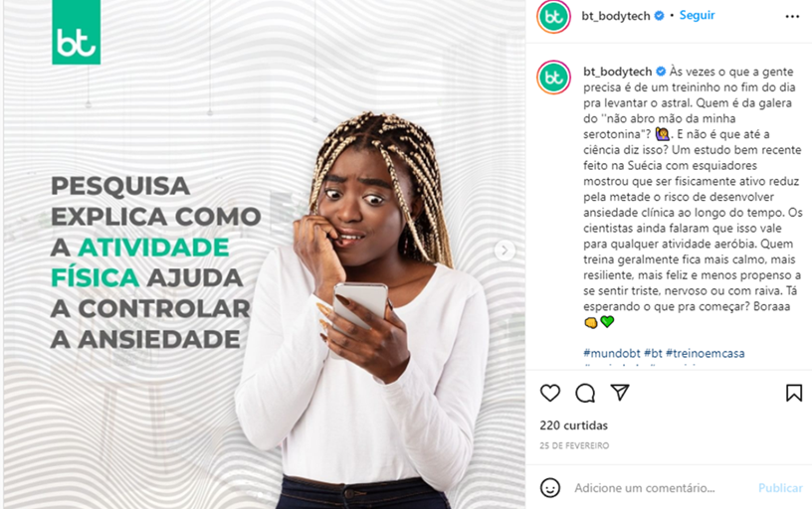Open bt_bodytech username in header
Image resolution: width=812 pixels, height=509 pixels.
616,16
